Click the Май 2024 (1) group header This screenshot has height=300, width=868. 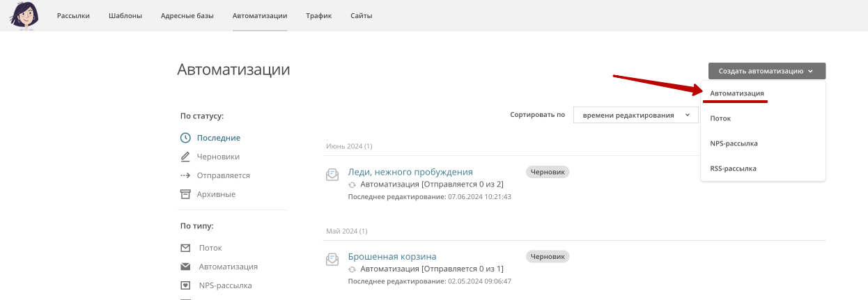(346, 231)
